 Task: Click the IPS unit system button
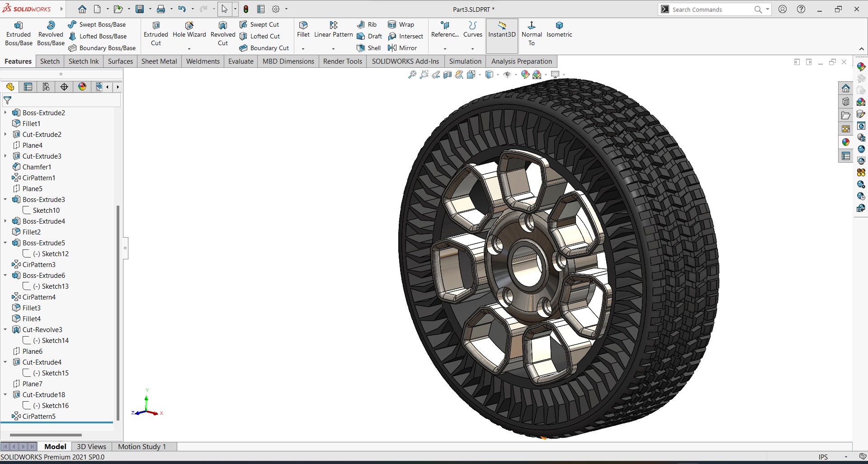pos(823,457)
